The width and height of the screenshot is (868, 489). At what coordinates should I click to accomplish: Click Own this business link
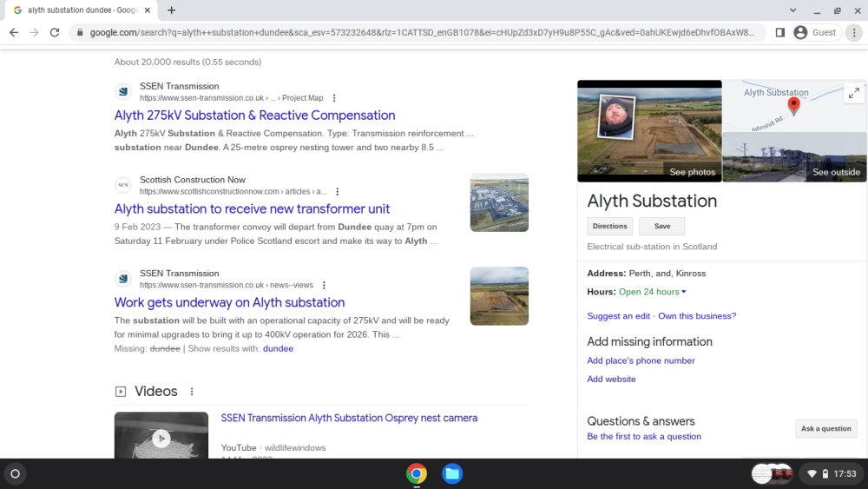pyautogui.click(x=697, y=316)
